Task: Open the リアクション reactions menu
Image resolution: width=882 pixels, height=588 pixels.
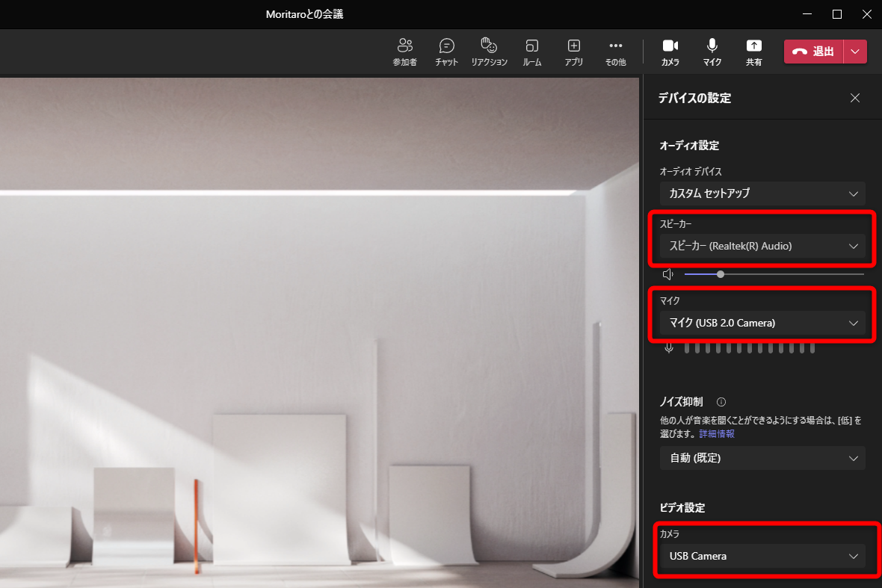Action: 489,52
